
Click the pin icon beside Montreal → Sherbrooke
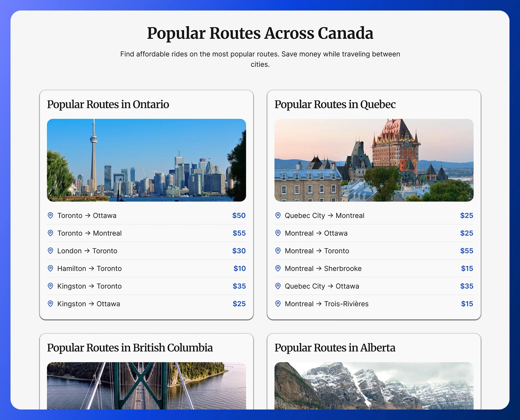(278, 268)
